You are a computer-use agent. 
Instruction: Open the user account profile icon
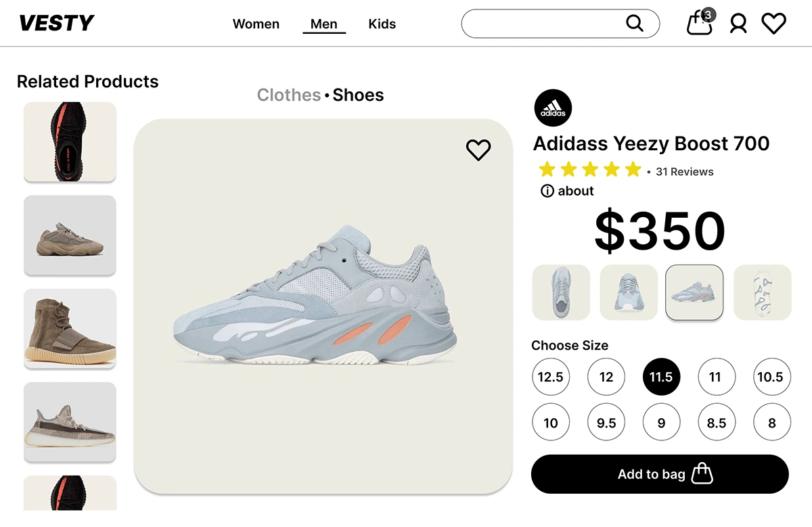point(738,24)
